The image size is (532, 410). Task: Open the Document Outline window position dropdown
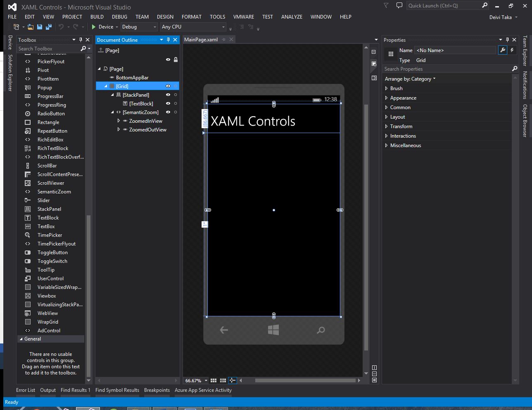coord(161,40)
